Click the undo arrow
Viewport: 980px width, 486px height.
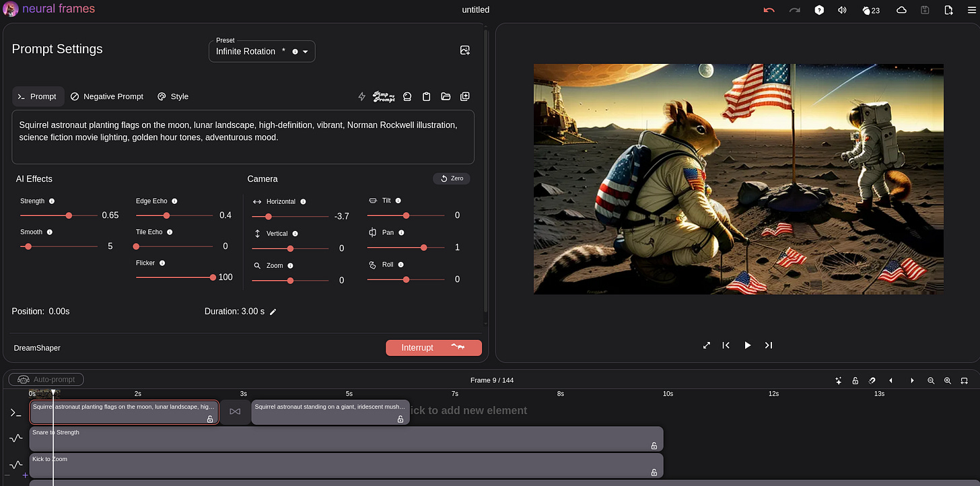pos(769,10)
